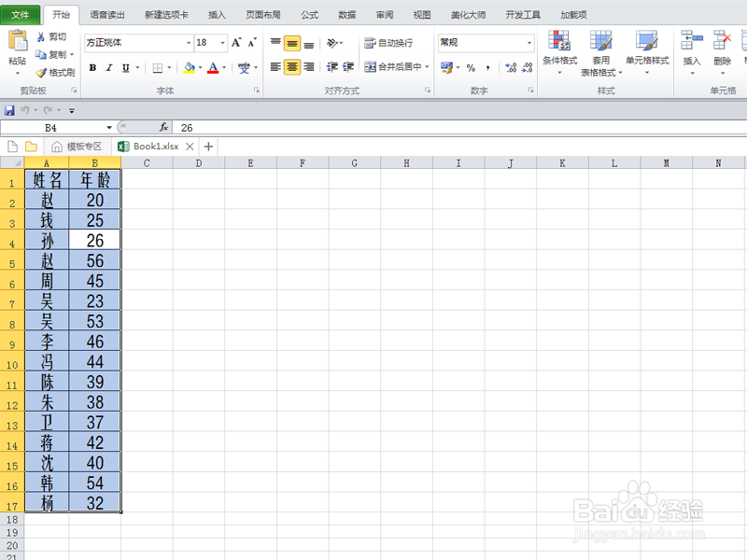Click 合并后居中 merge and center button
This screenshot has width=747, height=560.
[x=393, y=66]
